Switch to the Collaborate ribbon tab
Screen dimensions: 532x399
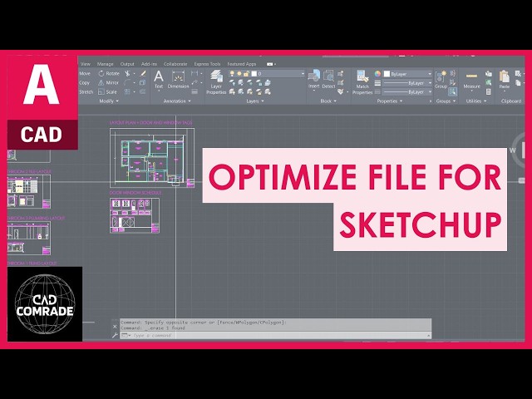click(x=175, y=64)
